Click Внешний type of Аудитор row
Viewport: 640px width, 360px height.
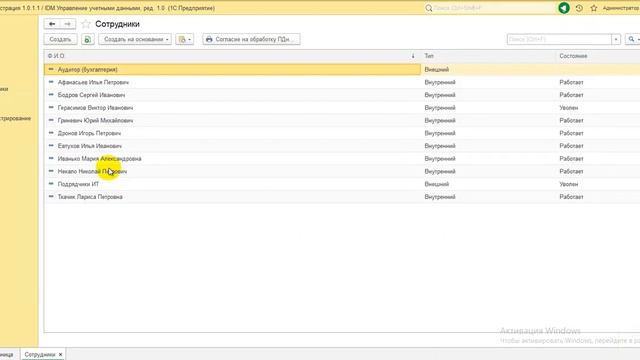click(436, 69)
